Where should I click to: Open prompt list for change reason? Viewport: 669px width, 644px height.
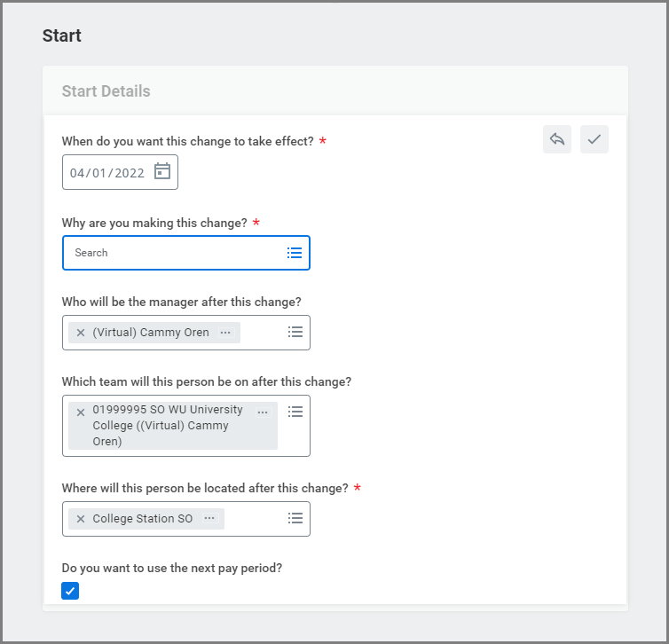(295, 253)
